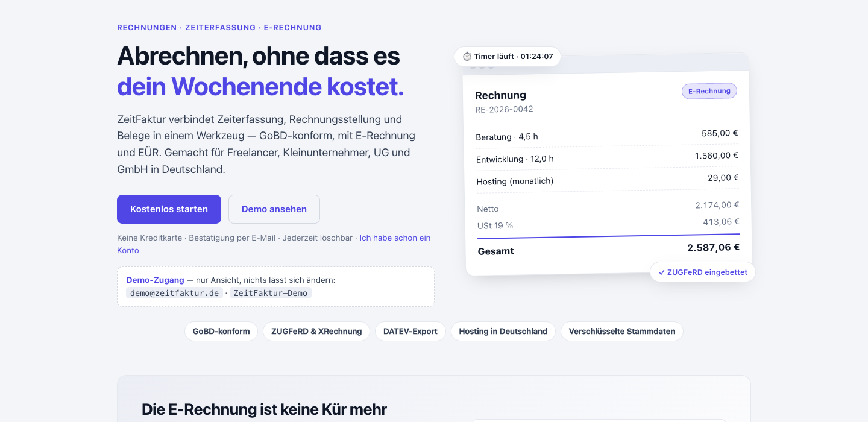868x422 pixels.
Task: Click heading 'Die E-Rechnung ist keine Kür mehr'
Action: point(264,410)
